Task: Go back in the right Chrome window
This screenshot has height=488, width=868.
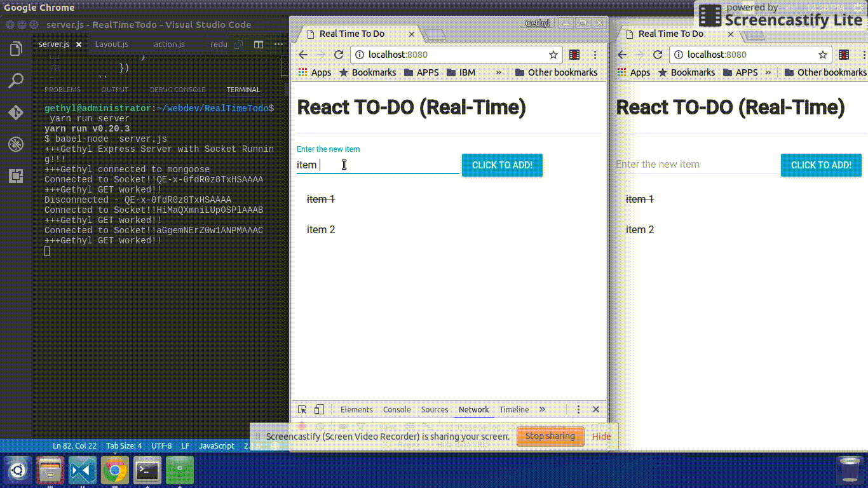Action: click(x=622, y=55)
